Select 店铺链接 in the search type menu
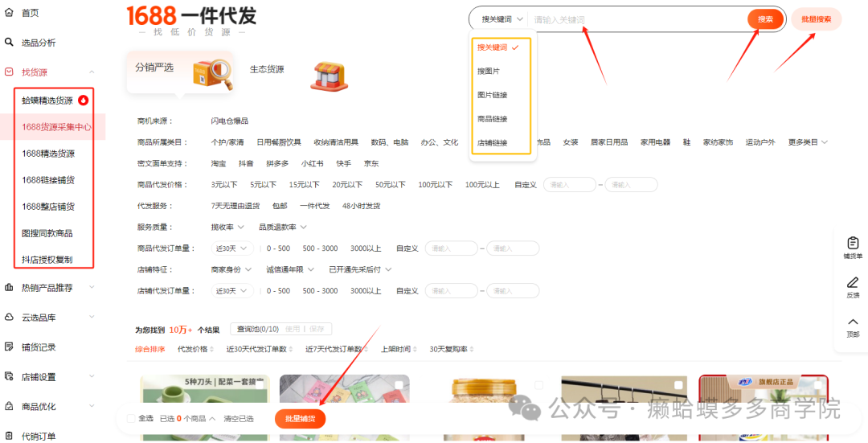868x443 pixels. pyautogui.click(x=492, y=143)
